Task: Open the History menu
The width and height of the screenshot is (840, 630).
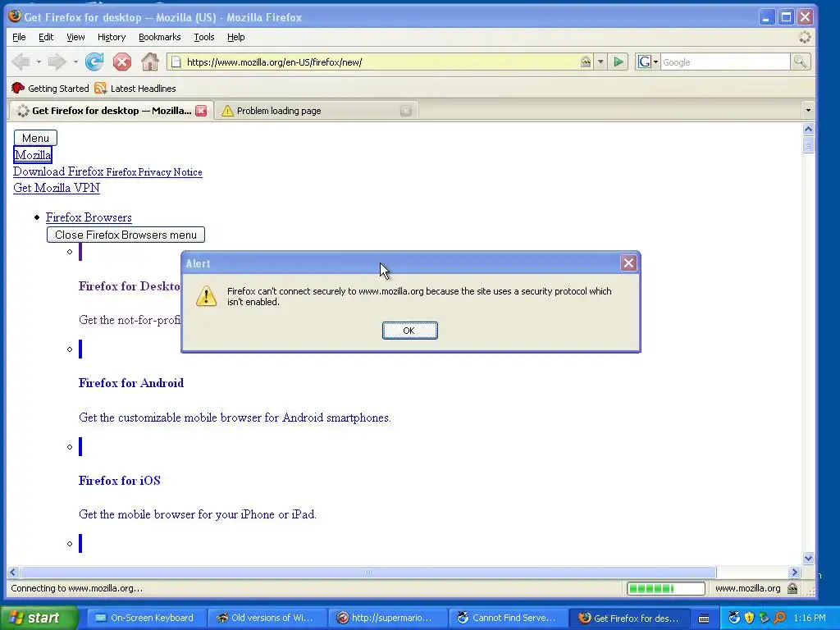Action: tap(112, 37)
